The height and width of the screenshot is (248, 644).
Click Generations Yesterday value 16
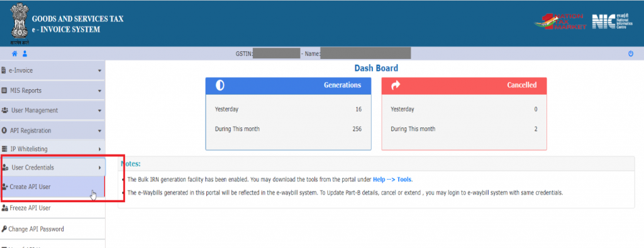pos(358,109)
